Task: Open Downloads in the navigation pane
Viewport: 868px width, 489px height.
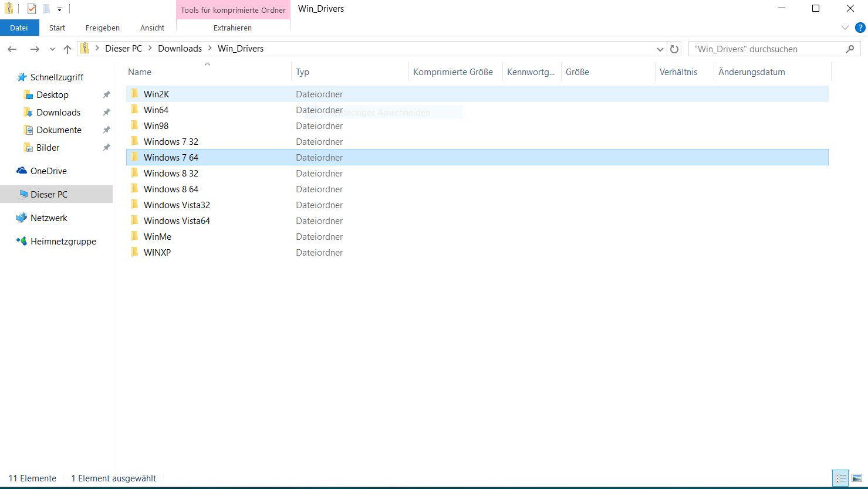Action: (58, 113)
